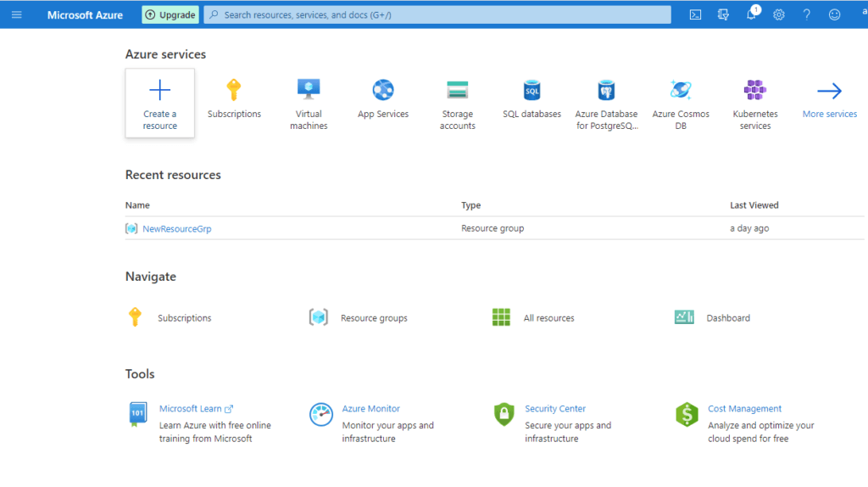868x487 pixels.
Task: Click the Resource group type cell
Action: pyautogui.click(x=492, y=228)
